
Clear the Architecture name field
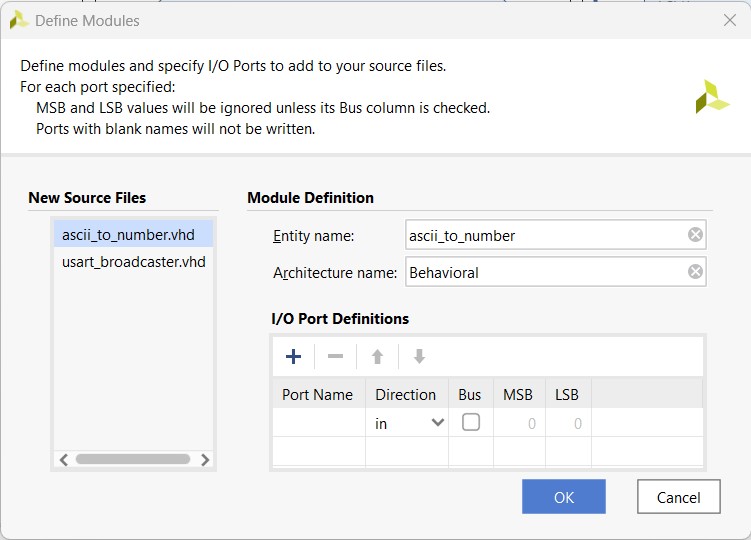695,272
